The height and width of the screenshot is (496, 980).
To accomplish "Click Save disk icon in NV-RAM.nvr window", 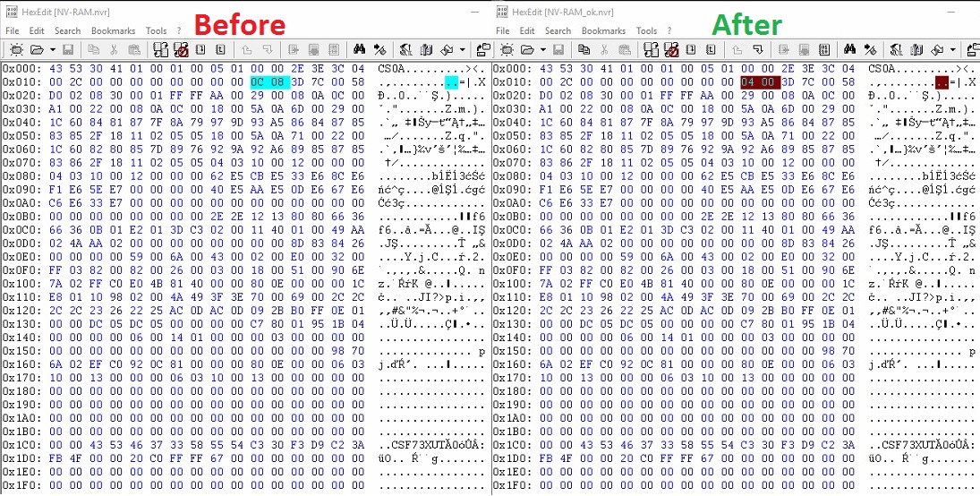I will [68, 49].
